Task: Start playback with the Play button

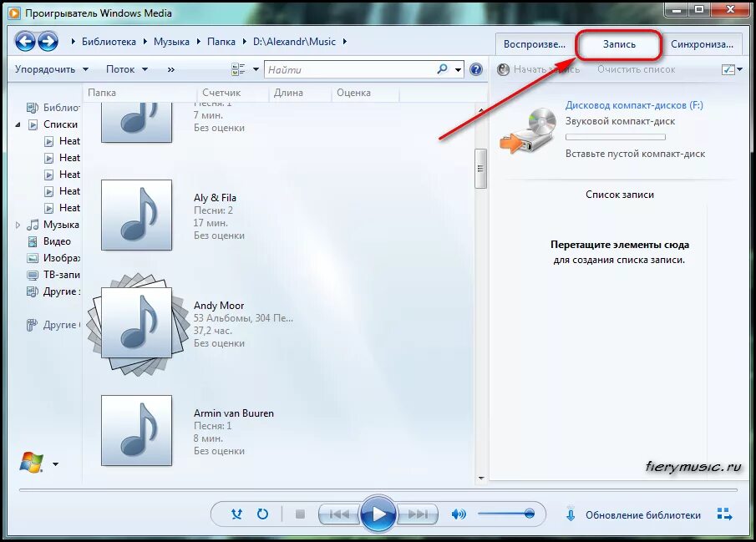Action: coord(378,514)
